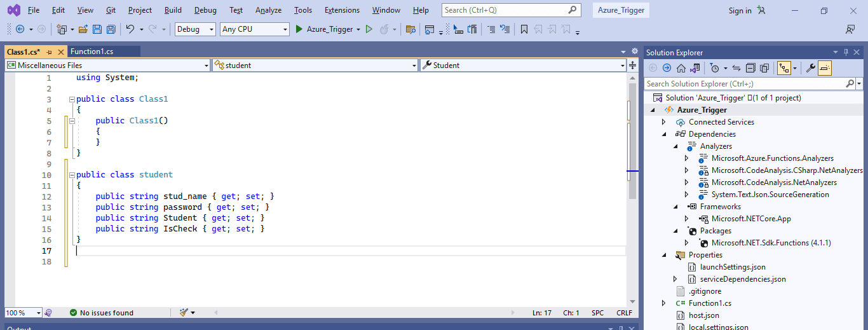Click the Home icon in Solution Explorer
This screenshot has width=868, height=330.
coord(681,68)
